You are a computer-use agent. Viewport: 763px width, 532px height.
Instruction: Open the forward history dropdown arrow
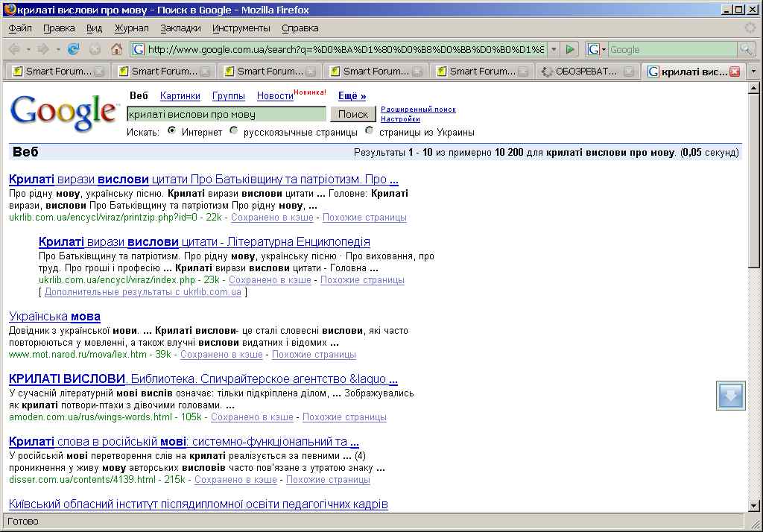click(x=57, y=49)
